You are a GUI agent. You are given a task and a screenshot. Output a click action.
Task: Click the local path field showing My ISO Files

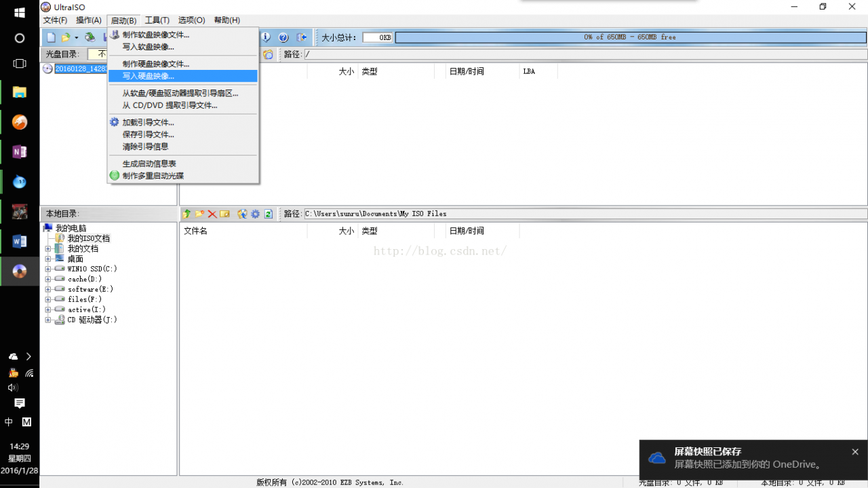(585, 214)
